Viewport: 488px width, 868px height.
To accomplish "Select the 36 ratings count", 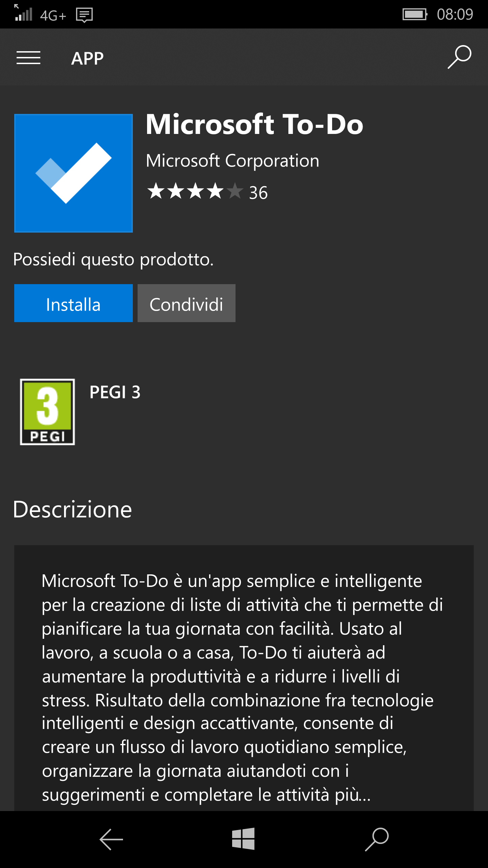I will (x=258, y=193).
